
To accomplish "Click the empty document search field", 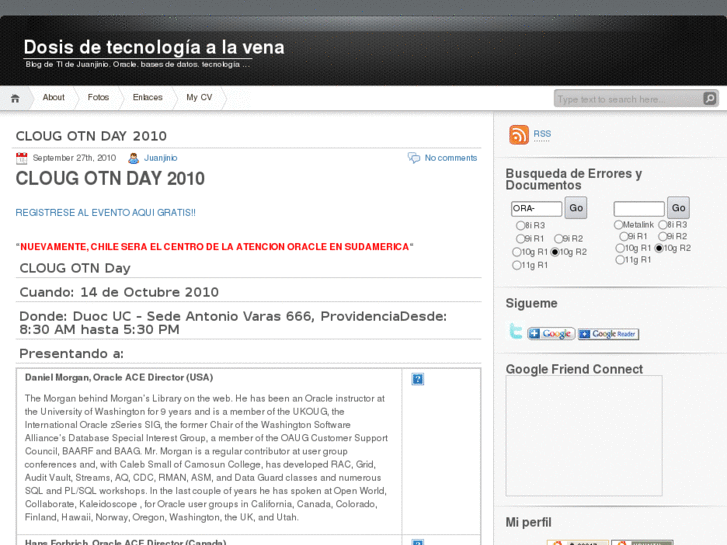I will (x=639, y=209).
